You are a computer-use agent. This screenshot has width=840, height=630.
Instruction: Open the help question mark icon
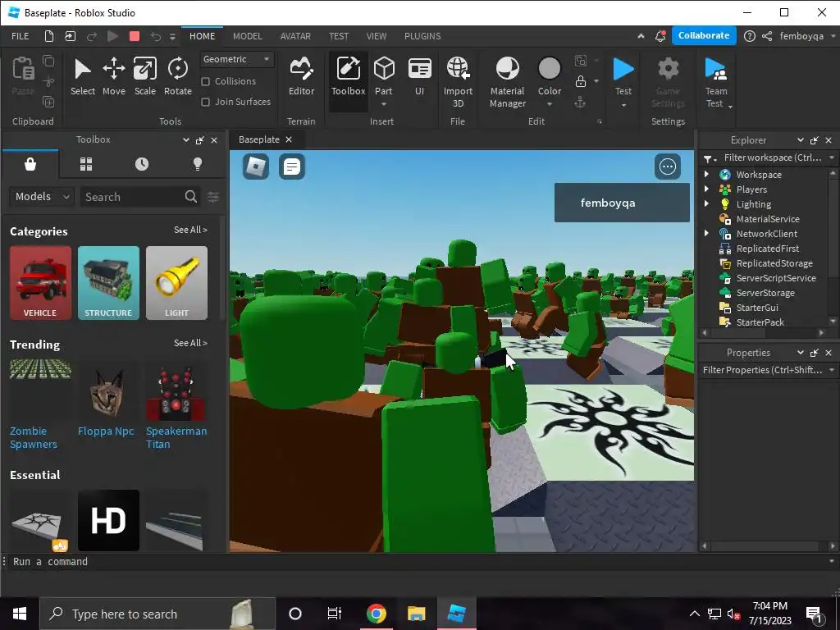tap(750, 36)
